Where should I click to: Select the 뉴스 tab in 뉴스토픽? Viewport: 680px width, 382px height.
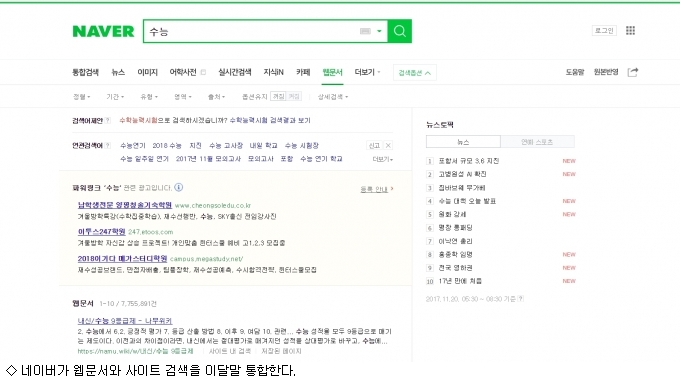point(463,142)
